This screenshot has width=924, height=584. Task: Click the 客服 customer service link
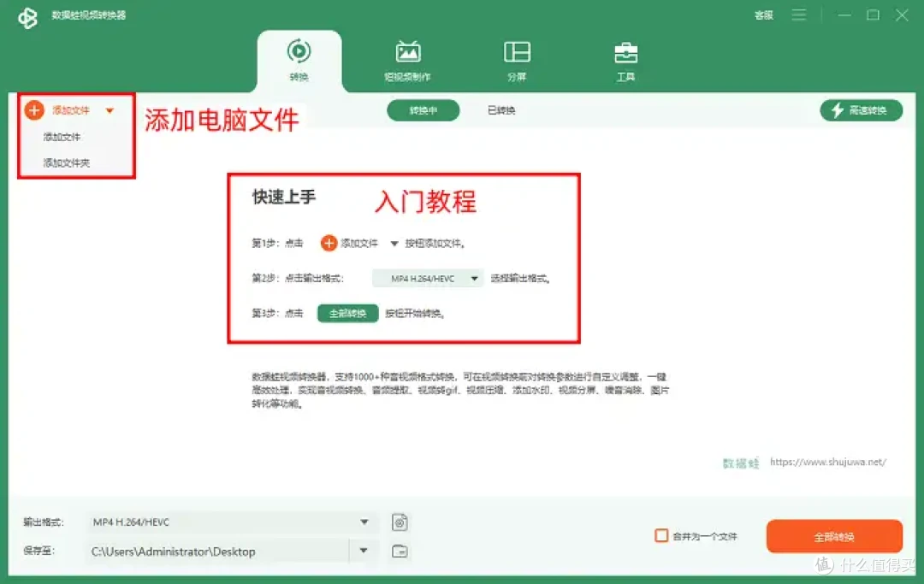coord(764,15)
